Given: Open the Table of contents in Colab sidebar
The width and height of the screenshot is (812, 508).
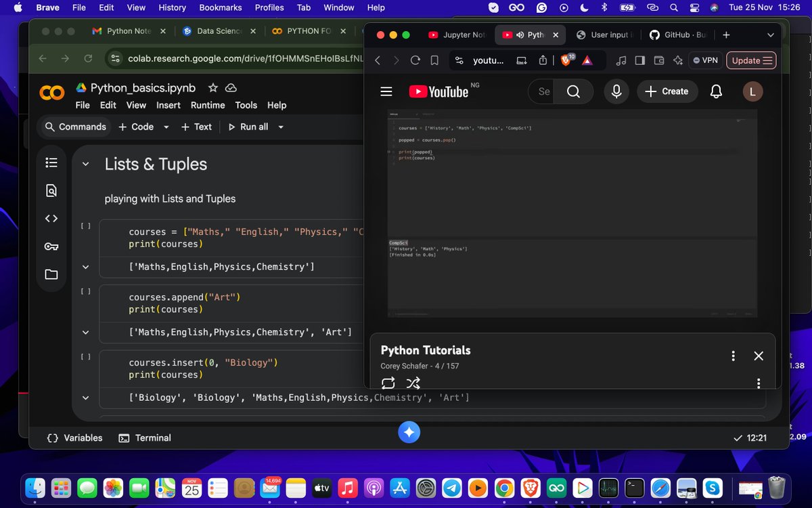Looking at the screenshot, I should 51,163.
